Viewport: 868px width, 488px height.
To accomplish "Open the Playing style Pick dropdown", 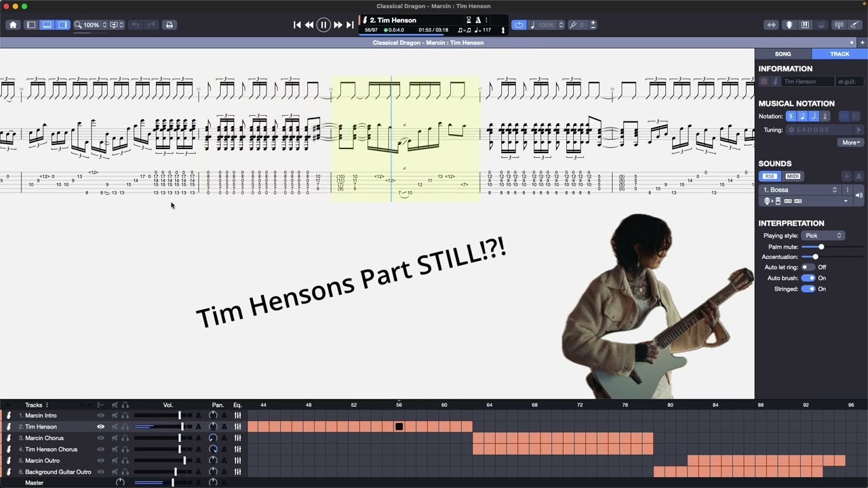I will 823,236.
